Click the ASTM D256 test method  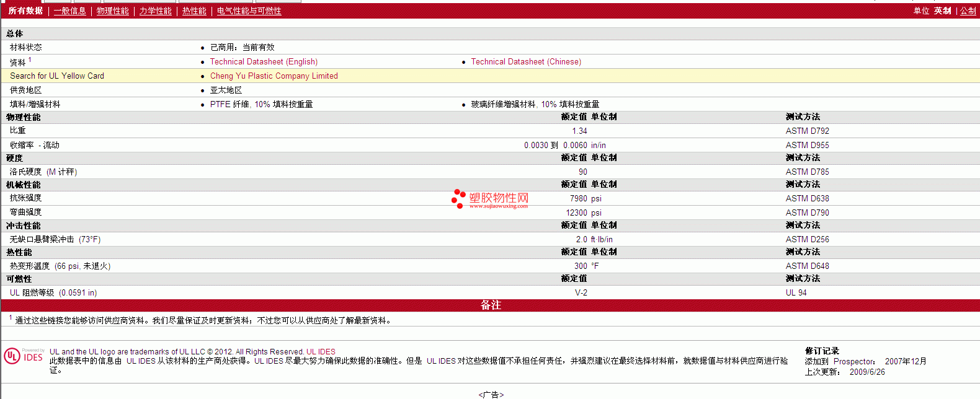[x=807, y=239]
